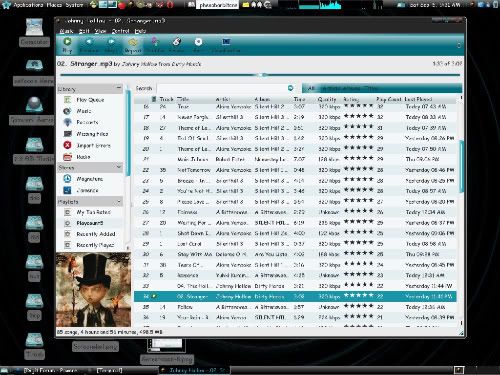
Task: Collapse the Playlists section header
Action: pos(119,202)
